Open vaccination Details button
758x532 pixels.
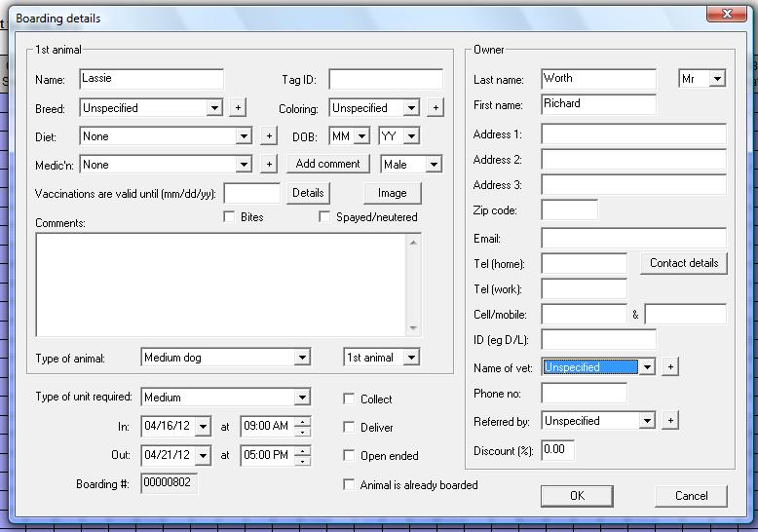tap(308, 193)
